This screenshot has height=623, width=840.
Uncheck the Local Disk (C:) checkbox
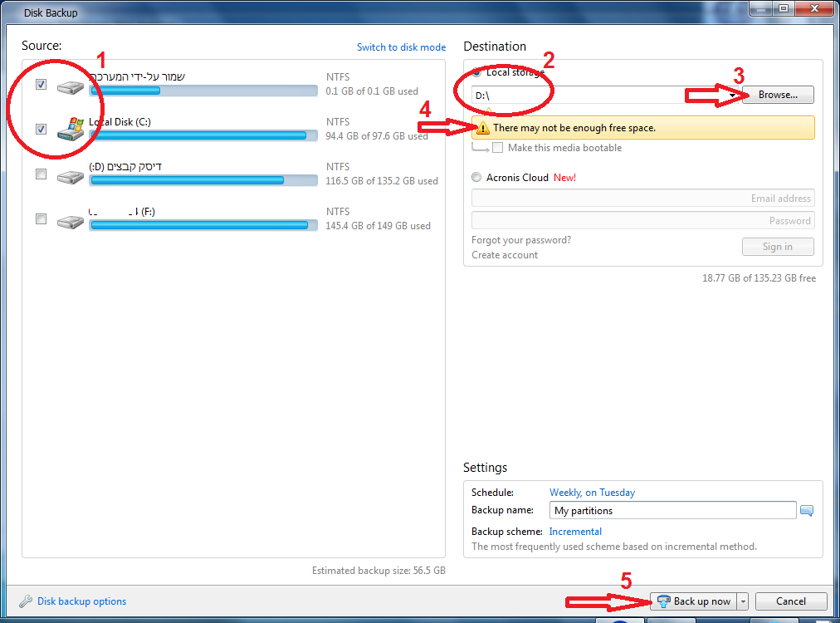[x=41, y=130]
